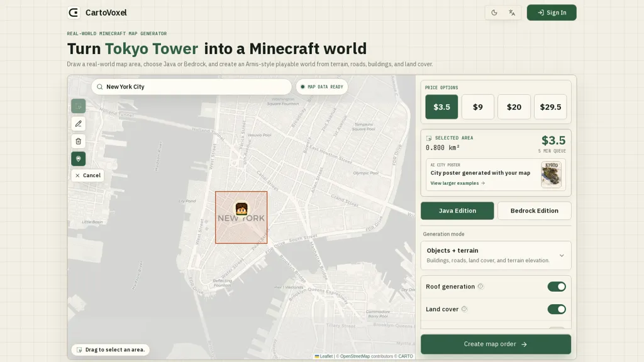Click the trash delete selection tool

78,141
